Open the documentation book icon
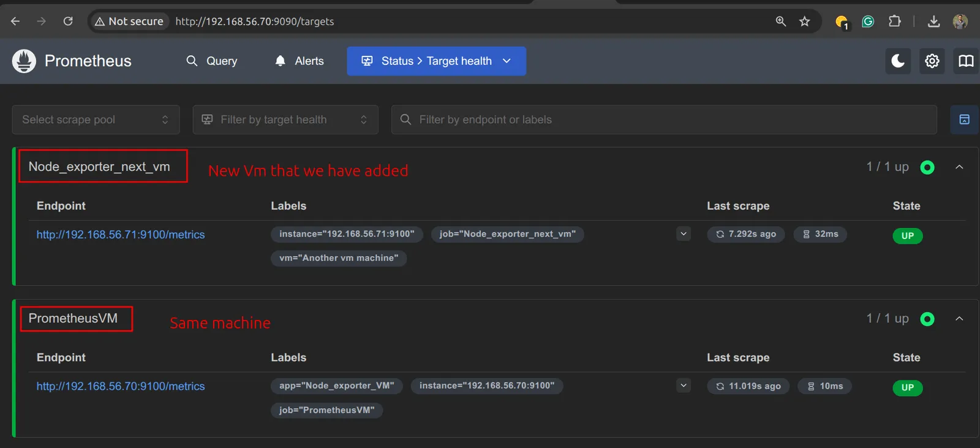 (966, 61)
